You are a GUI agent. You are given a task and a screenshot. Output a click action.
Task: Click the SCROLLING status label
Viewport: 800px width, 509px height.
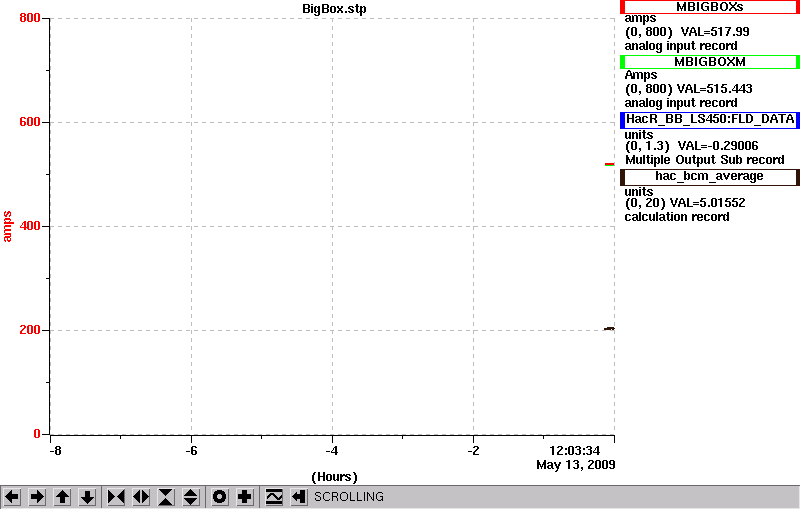[348, 497]
